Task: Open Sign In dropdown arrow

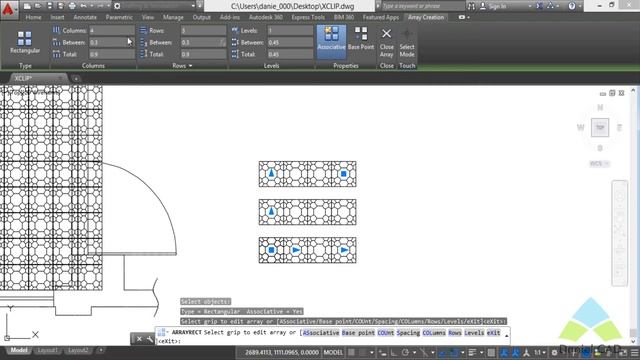Action: tap(530, 6)
